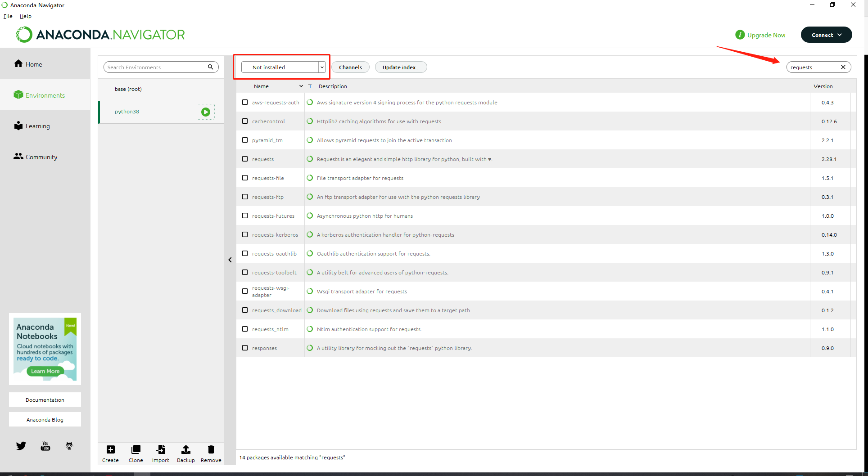
Task: Click version 2.28.1 of requests
Action: [x=829, y=159]
